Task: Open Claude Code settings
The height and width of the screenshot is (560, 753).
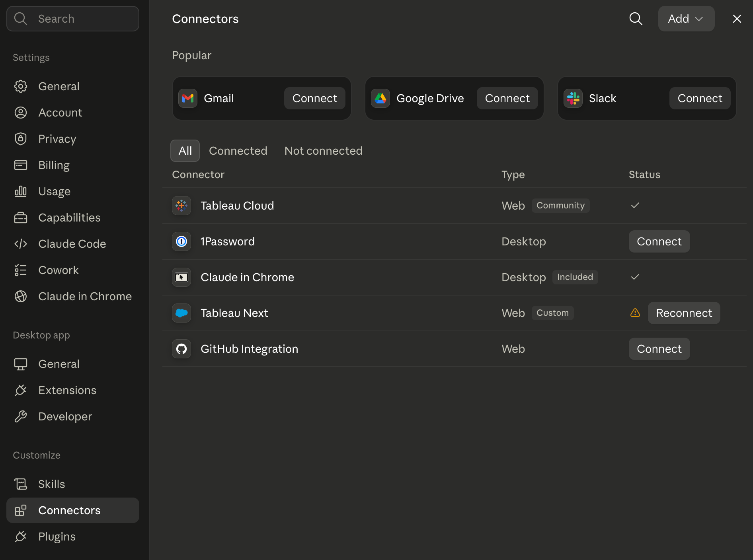Action: click(x=73, y=244)
